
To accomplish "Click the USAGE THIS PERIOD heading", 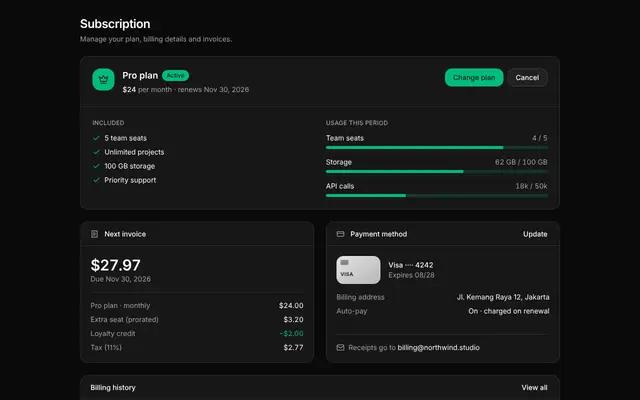I will point(357,123).
